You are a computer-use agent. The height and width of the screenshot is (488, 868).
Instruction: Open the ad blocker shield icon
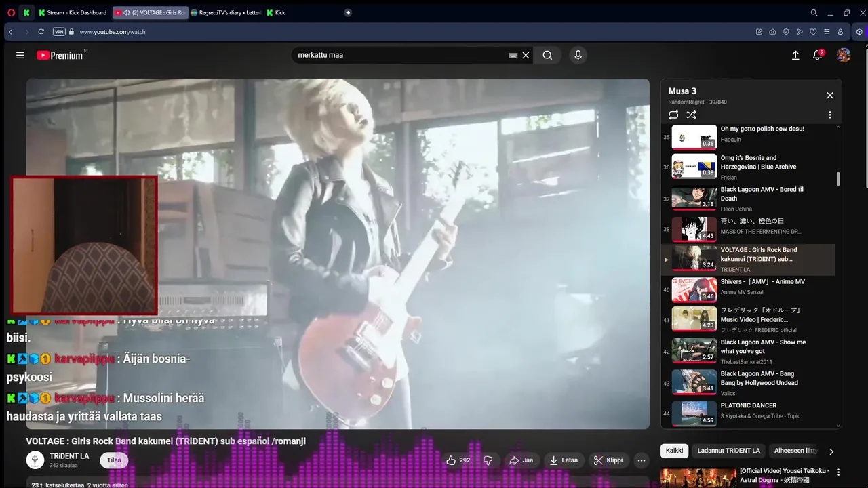tap(786, 32)
